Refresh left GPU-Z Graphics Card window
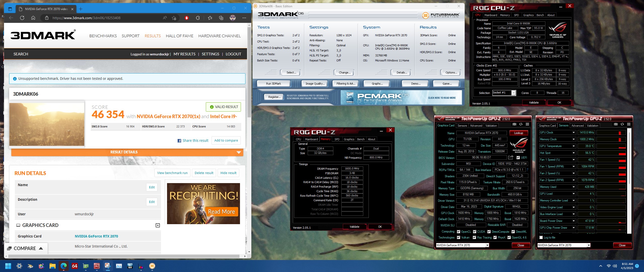The height and width of the screenshot is (272, 644). [x=521, y=124]
